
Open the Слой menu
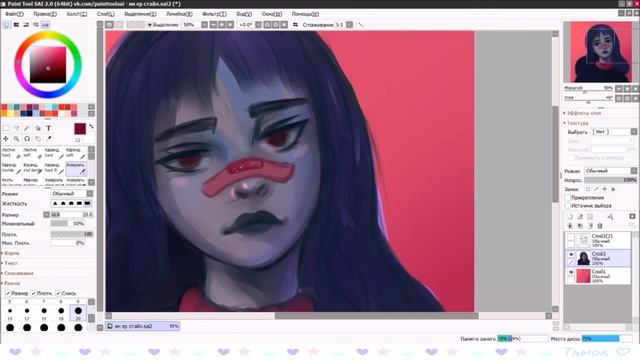(x=105, y=14)
